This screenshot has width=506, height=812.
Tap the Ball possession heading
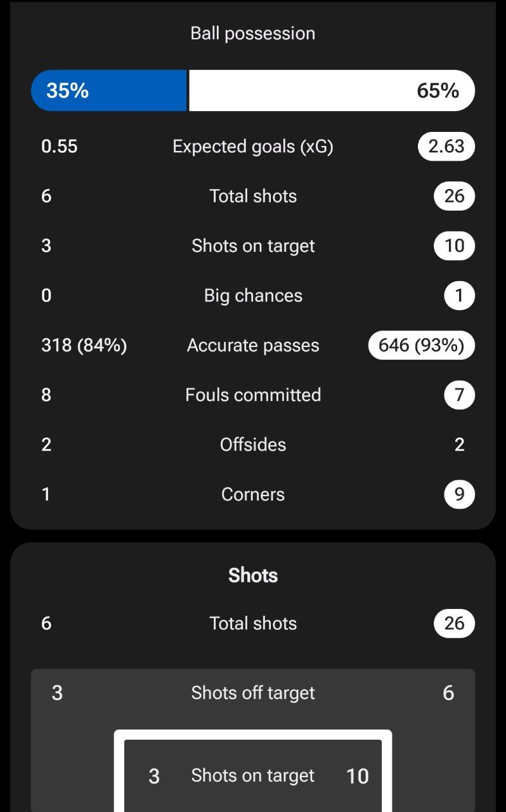(x=253, y=34)
